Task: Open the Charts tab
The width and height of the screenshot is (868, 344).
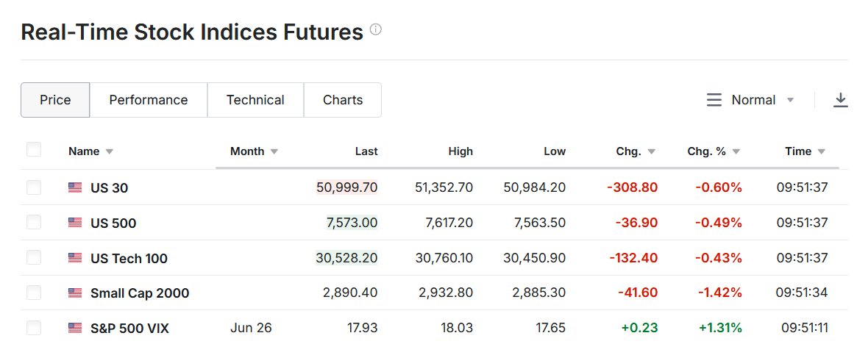Action: point(343,100)
